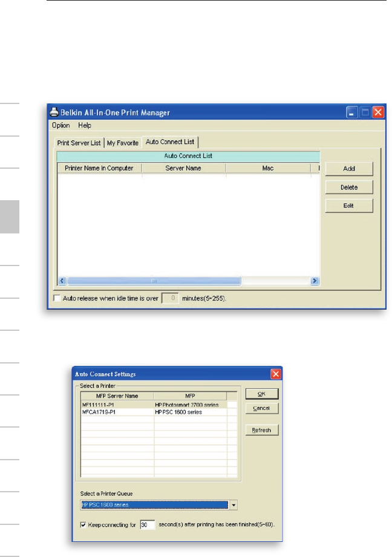Click the highlighted HP PSC 1600 series queue field

tap(155, 505)
